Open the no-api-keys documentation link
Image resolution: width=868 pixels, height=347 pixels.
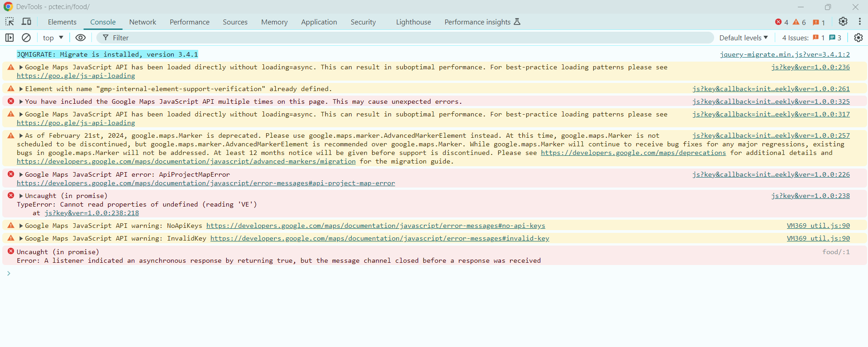[x=376, y=226]
